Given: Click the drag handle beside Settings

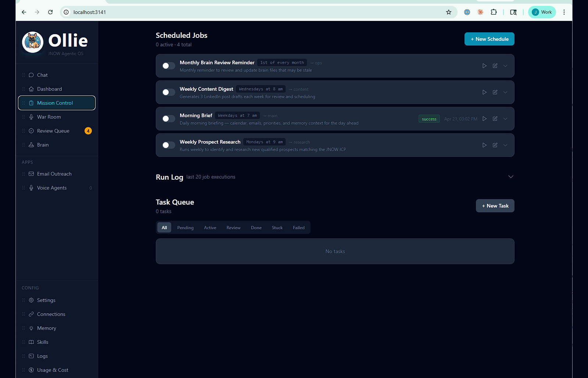Looking at the screenshot, I should [x=24, y=300].
